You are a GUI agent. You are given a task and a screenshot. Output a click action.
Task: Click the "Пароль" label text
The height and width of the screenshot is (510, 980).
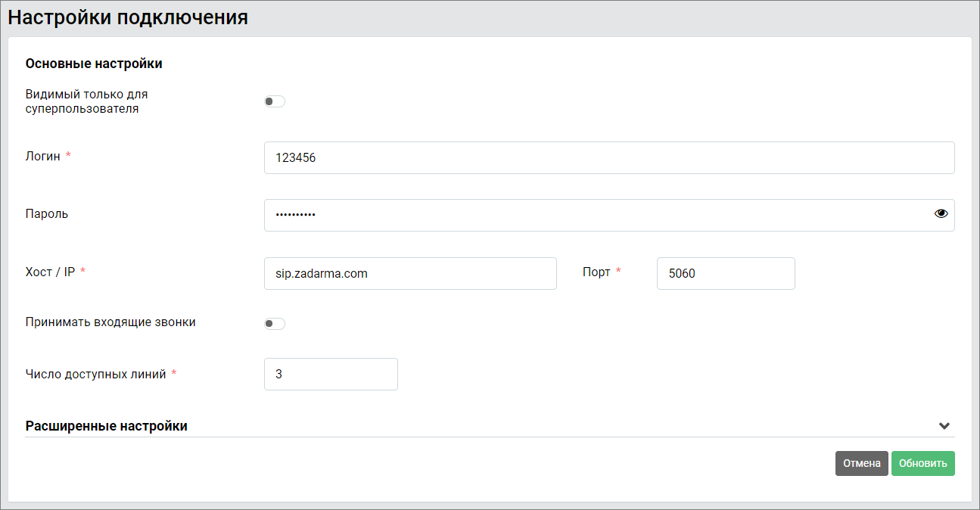pyautogui.click(x=47, y=214)
